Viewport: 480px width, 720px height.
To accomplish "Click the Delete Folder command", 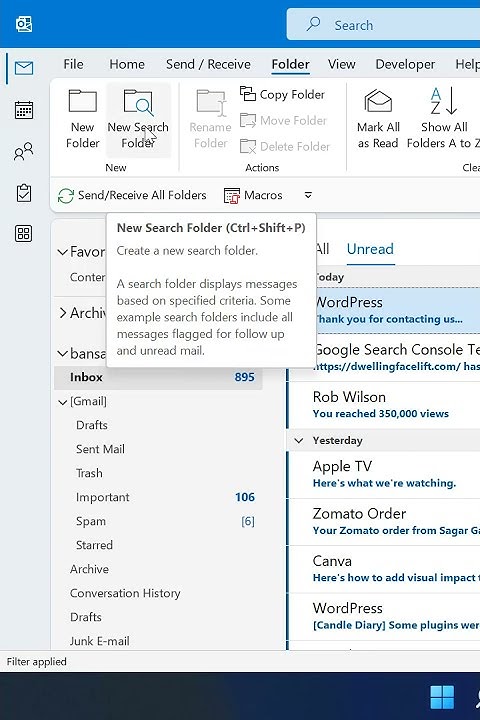I will pos(285,146).
